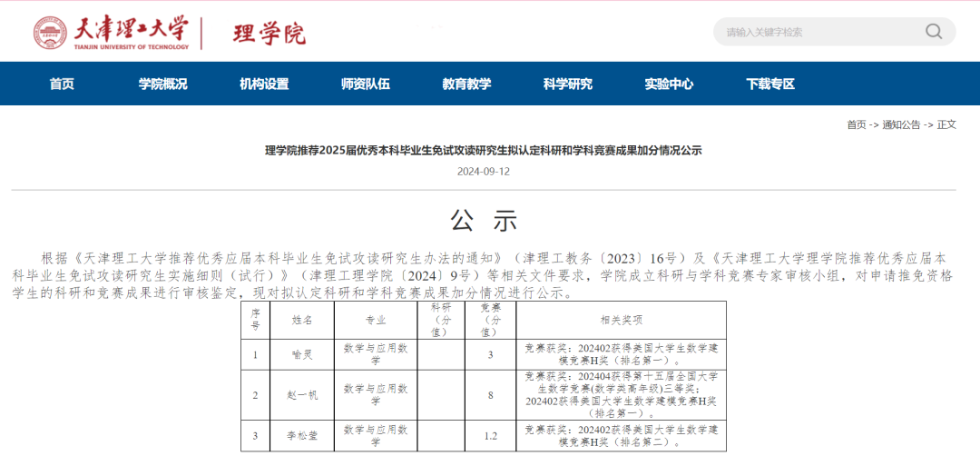The height and width of the screenshot is (456, 980).
Task: Click 赵一帆's major cell 数学与应用数学
Action: (376, 395)
